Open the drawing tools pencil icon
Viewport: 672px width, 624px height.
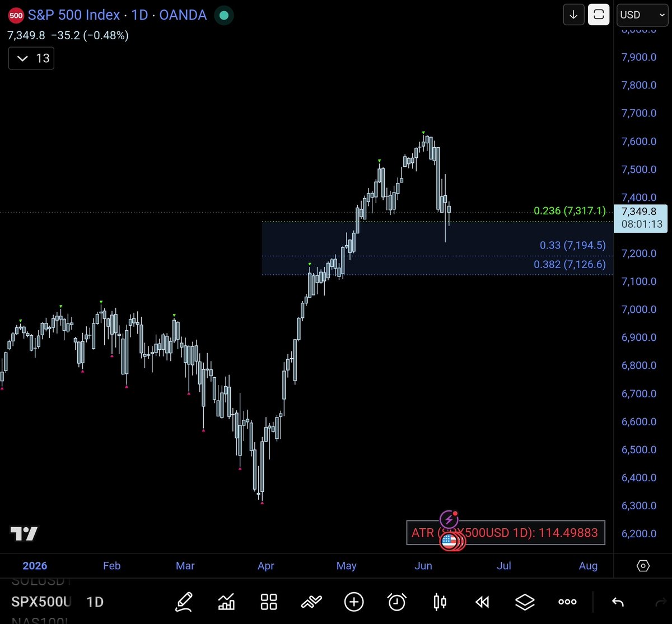[x=184, y=602]
